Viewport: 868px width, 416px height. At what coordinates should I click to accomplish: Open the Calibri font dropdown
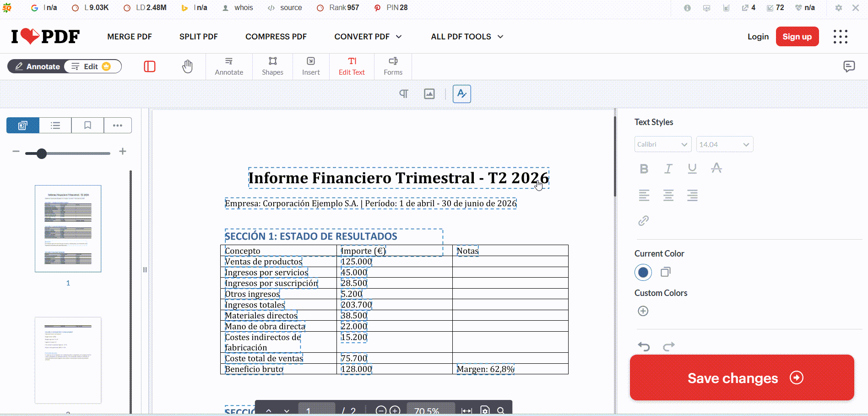click(662, 144)
